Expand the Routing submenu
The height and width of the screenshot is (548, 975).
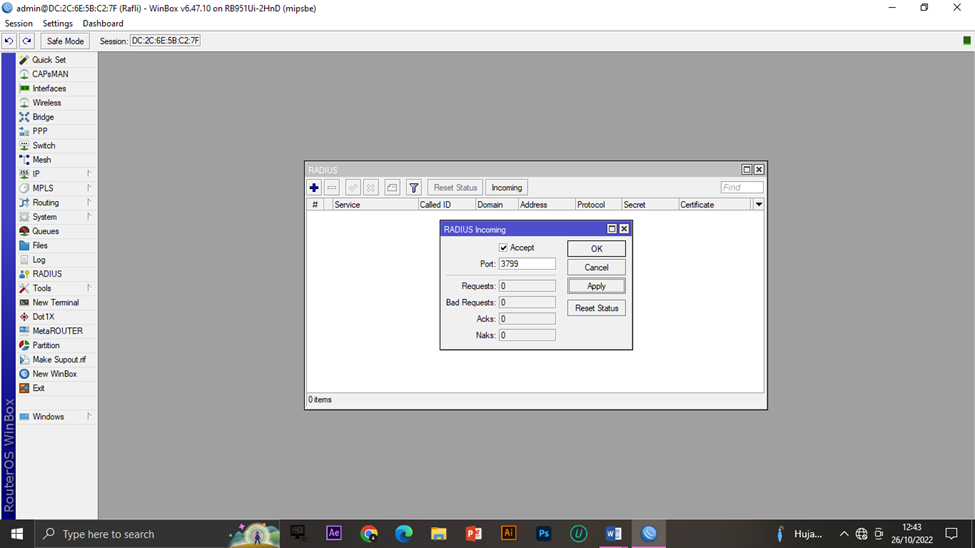(56, 202)
